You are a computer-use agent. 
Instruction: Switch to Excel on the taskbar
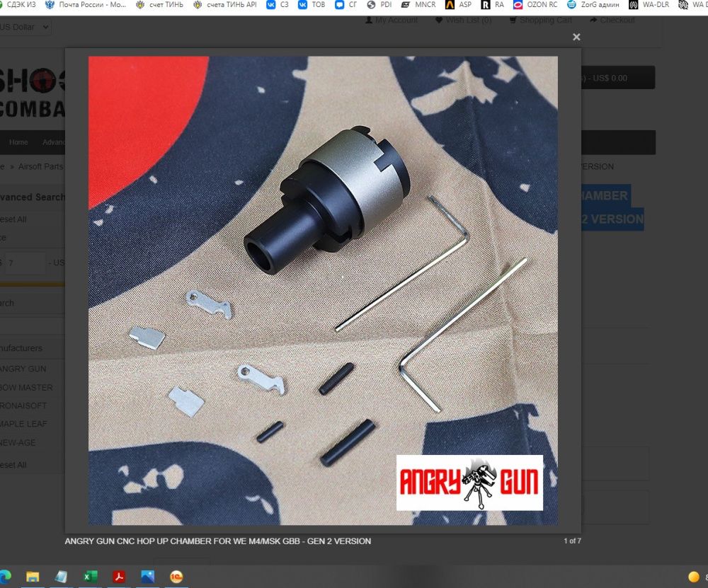[90, 577]
